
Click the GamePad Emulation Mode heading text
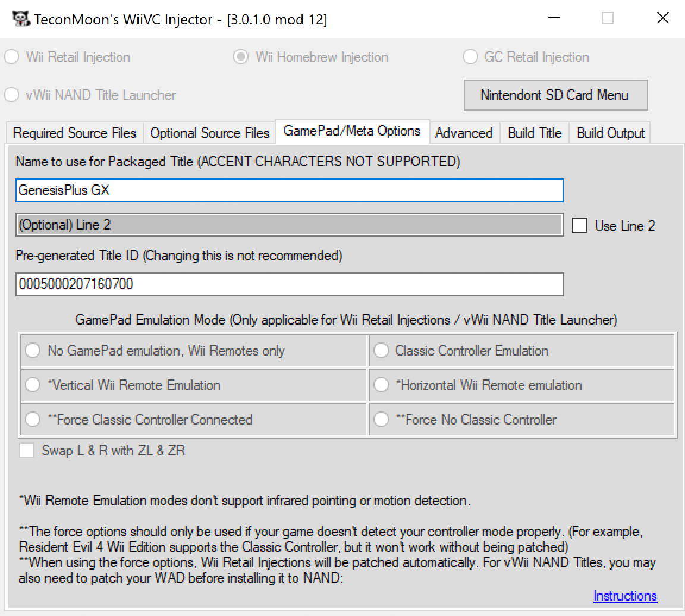tap(346, 320)
